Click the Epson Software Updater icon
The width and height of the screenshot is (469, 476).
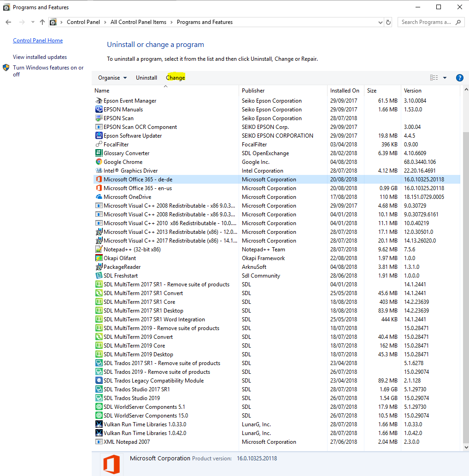tap(99, 135)
